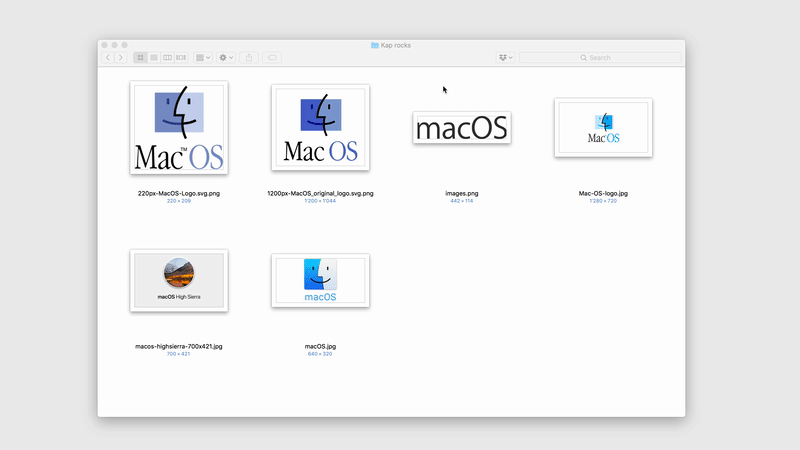Open the item arrangement dropdown
800x450 pixels.
pyautogui.click(x=203, y=58)
